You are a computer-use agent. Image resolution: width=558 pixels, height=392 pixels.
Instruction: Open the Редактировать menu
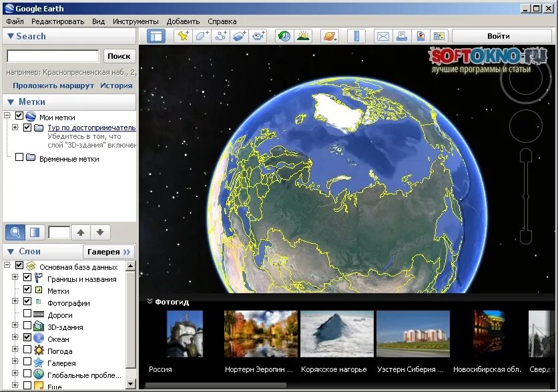point(57,21)
